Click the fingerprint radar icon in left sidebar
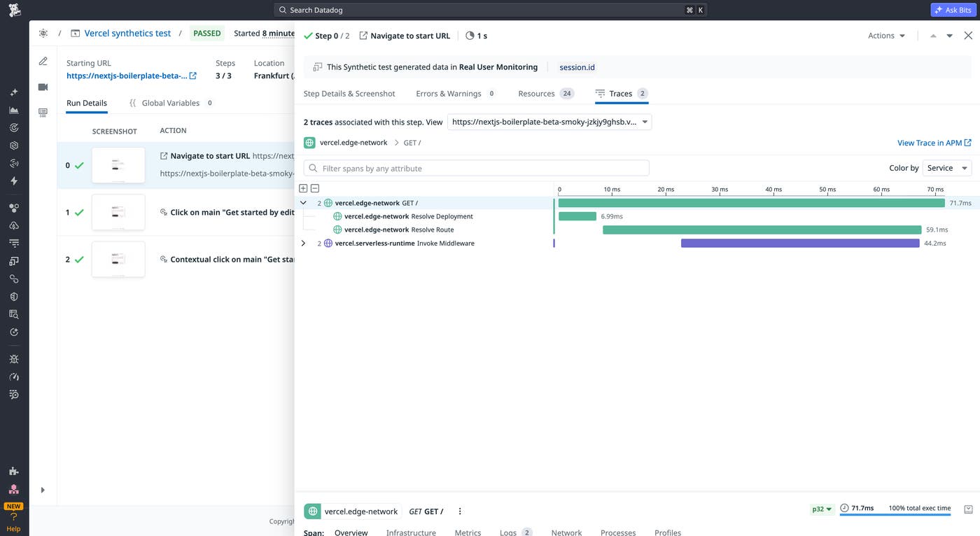 tap(14, 163)
